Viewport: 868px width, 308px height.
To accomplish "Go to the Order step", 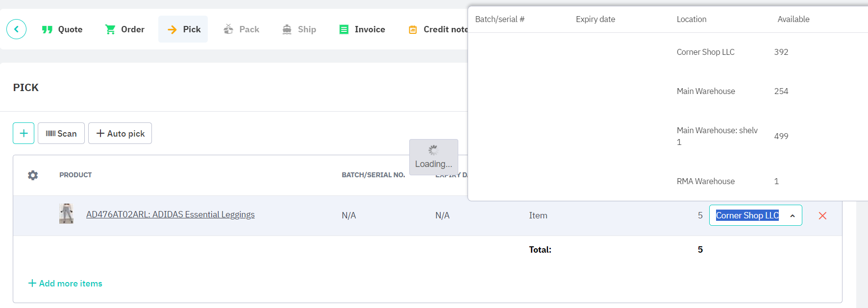I will (x=125, y=29).
